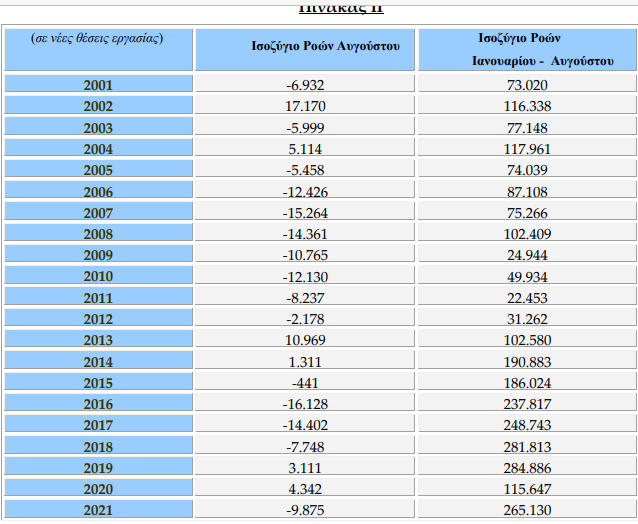
Task: Select the cell containing 24.944
Action: [x=527, y=255]
